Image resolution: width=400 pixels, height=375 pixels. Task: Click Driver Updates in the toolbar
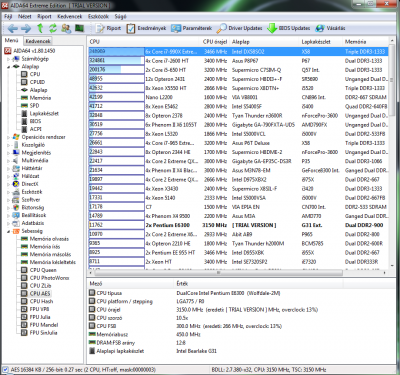click(240, 28)
